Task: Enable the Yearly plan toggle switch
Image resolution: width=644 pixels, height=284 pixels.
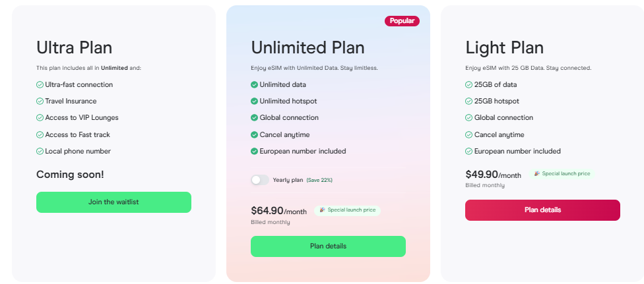Action: click(260, 180)
